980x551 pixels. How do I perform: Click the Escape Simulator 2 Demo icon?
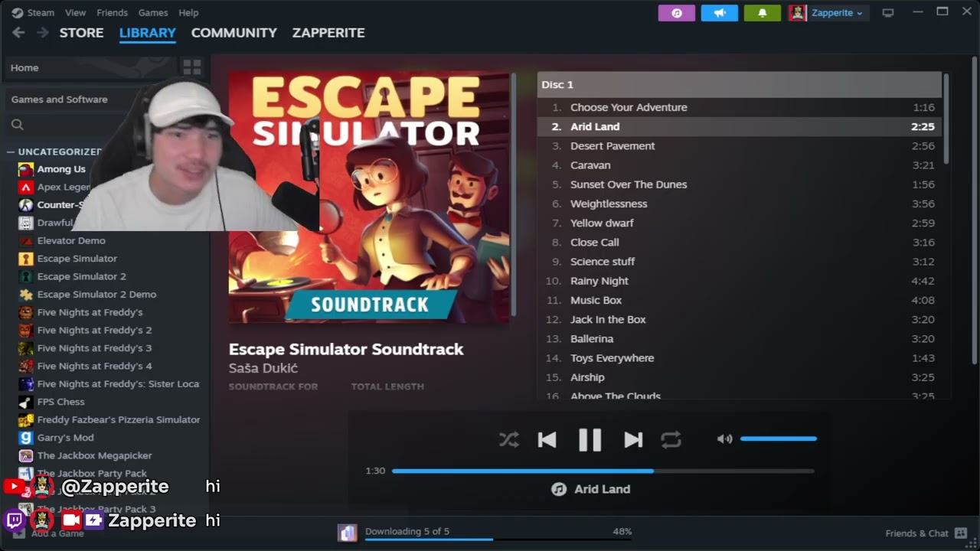click(x=26, y=295)
